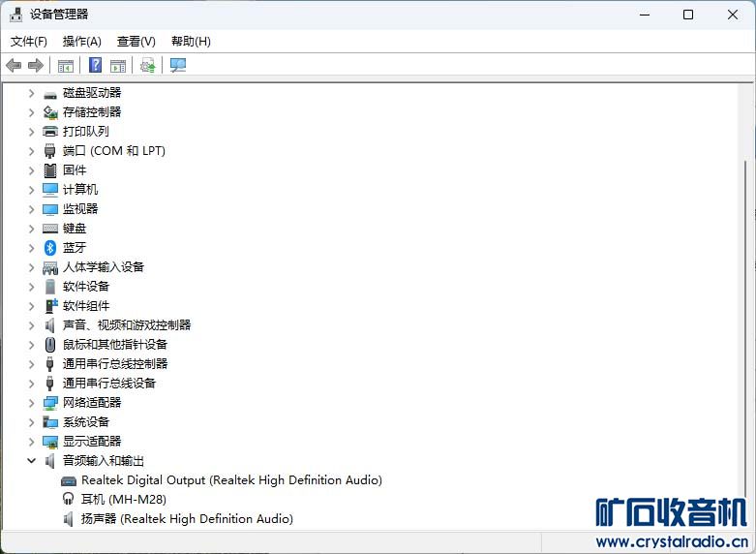
Task: Open the 操作(A) menu
Action: (x=82, y=42)
